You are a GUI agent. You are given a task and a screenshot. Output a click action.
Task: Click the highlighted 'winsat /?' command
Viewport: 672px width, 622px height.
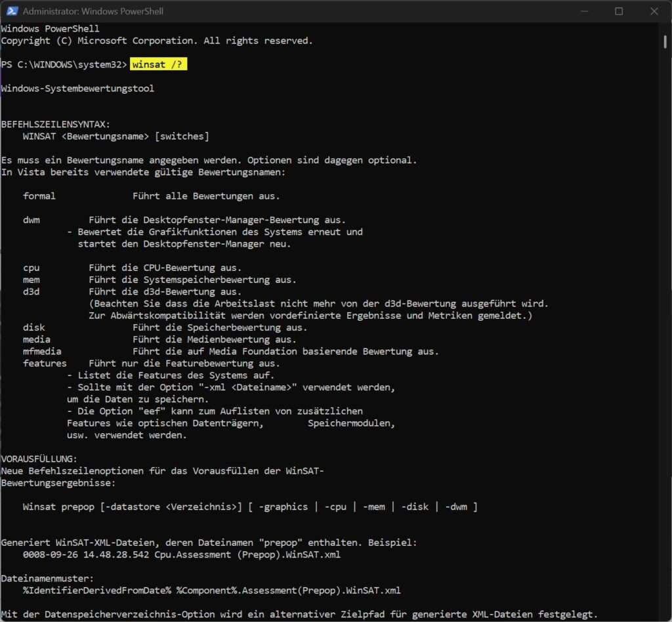pos(158,65)
